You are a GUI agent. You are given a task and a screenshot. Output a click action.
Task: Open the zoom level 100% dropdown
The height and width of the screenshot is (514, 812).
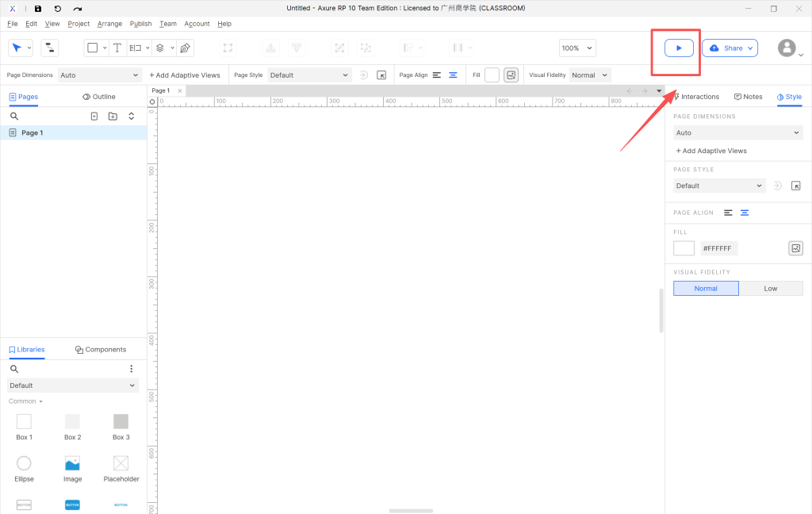pos(576,48)
